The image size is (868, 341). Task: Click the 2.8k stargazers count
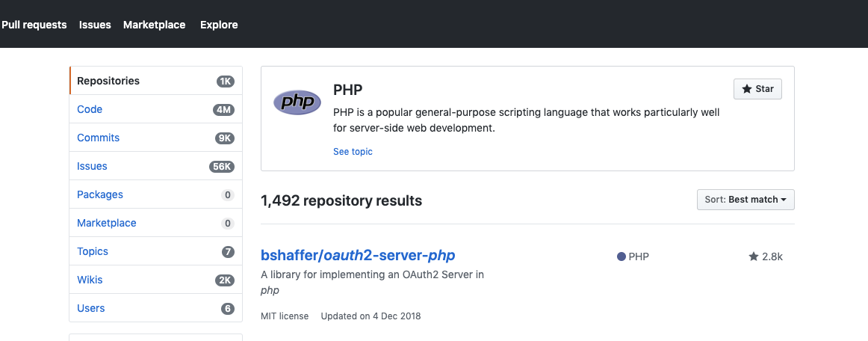tap(766, 256)
